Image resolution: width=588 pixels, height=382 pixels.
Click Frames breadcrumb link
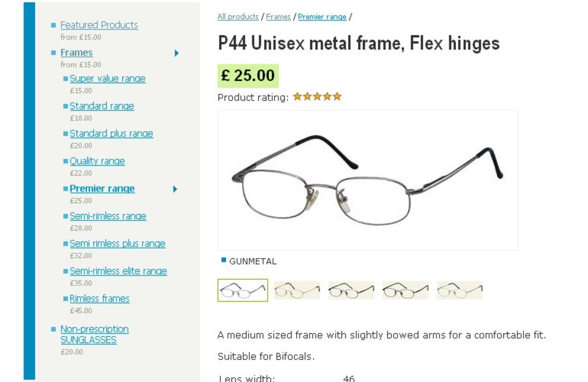pos(278,17)
